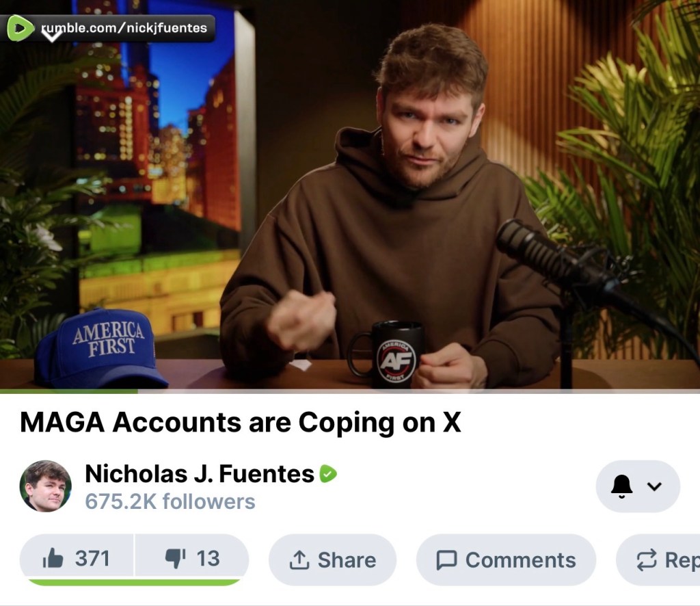Screen dimensions: 700x606
Task: Expand notification options with the chevron arrow
Action: [654, 486]
